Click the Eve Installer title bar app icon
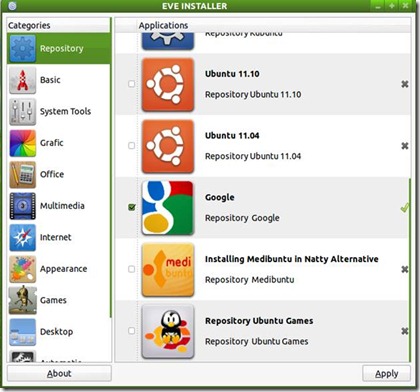420x392 pixels. (12, 6)
